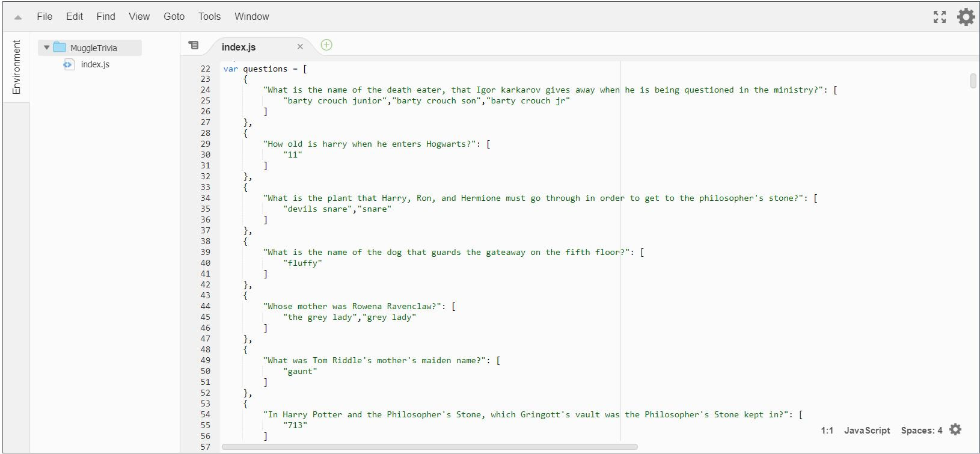
Task: Open the preferences gear icon at top right
Action: [x=966, y=17]
